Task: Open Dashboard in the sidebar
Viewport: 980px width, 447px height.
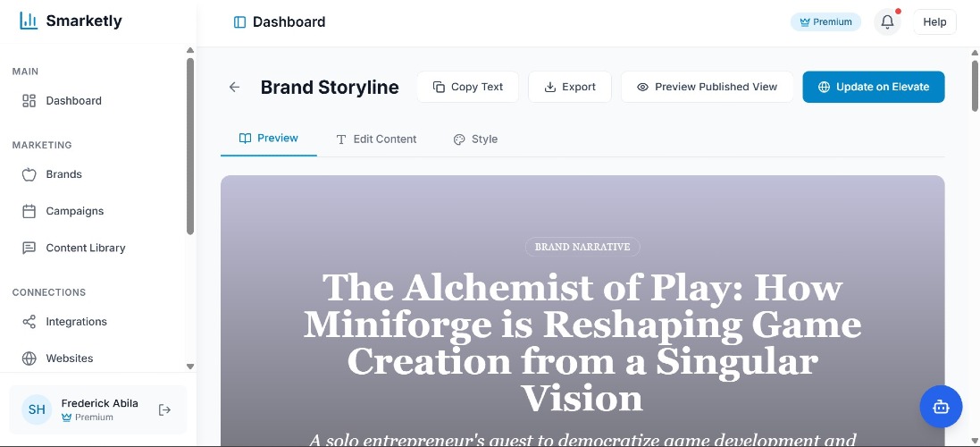Action: coord(73,101)
